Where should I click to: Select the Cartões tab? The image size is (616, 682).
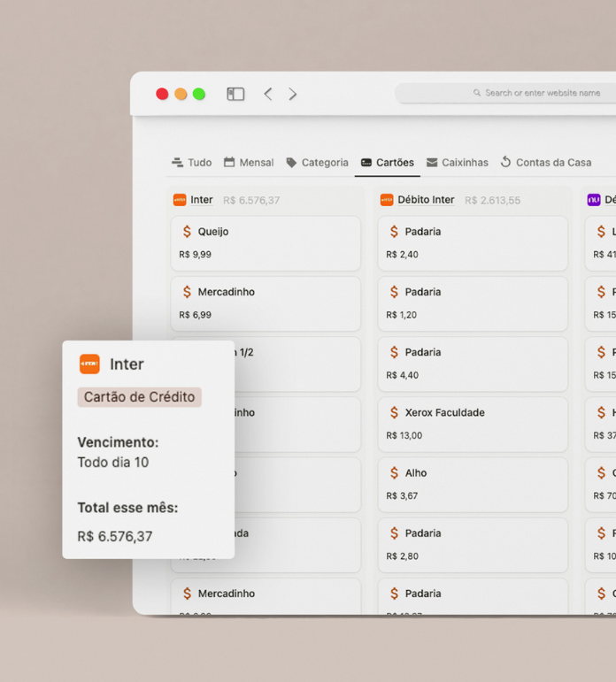[x=387, y=163]
